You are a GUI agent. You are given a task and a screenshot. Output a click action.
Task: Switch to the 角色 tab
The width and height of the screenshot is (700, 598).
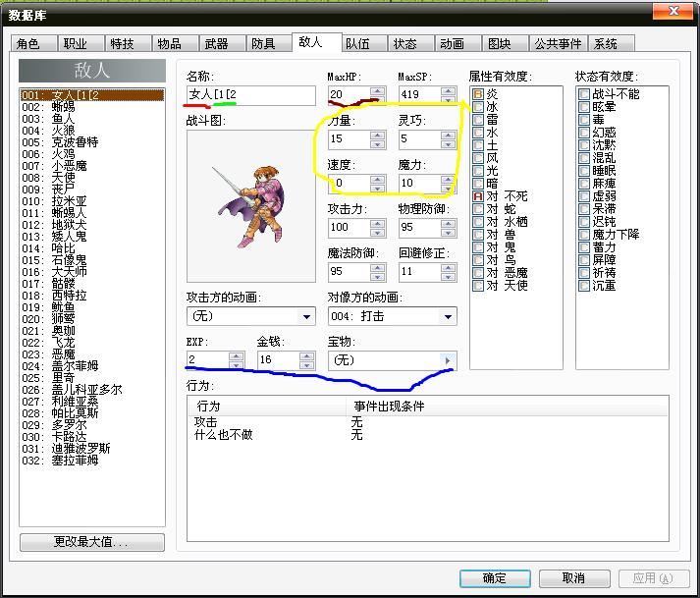pyautogui.click(x=34, y=44)
